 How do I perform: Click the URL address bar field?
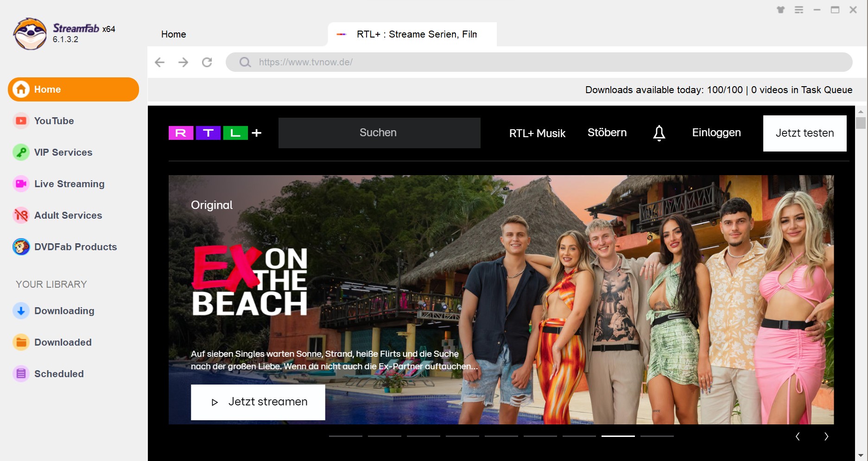point(539,62)
